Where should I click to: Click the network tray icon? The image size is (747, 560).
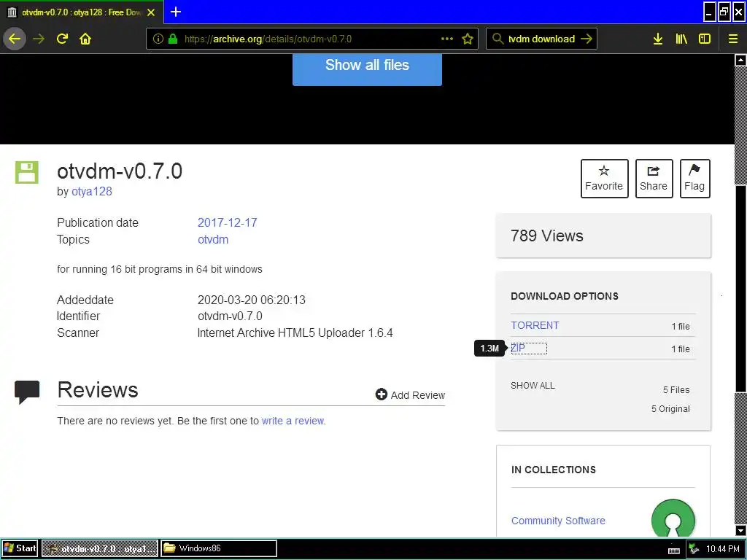[694, 549]
